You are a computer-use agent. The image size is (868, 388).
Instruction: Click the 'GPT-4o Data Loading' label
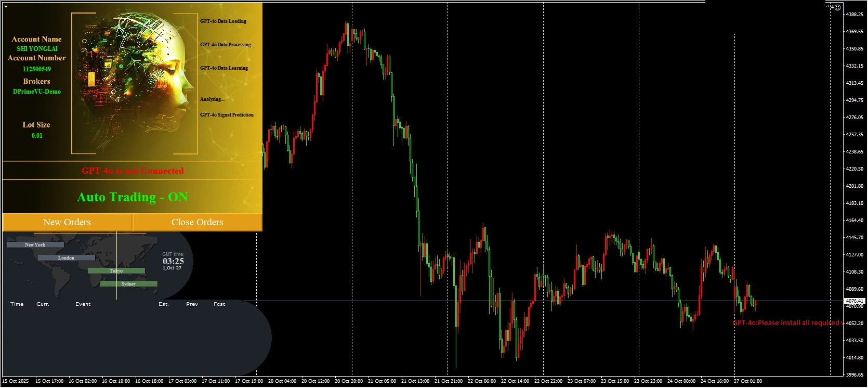coord(223,21)
